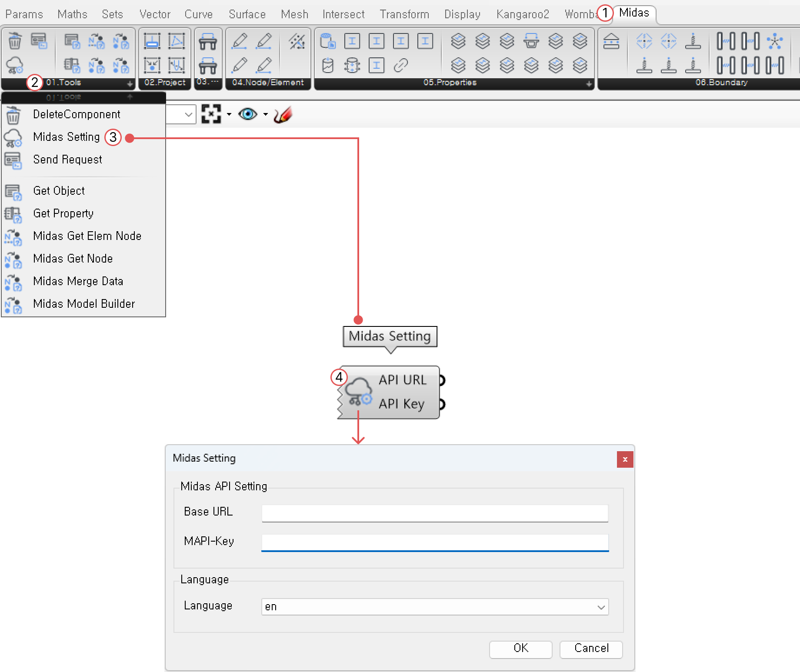Click the zoom extents icon in canvas toolbar
Screen dimensions: 800x672
coord(211,114)
